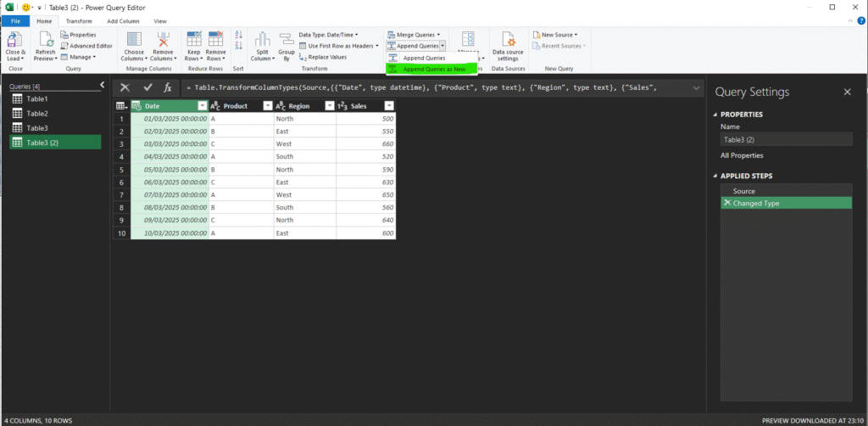Screen dimensions: 868x426
Task: Switch to the Transform ribbon tab
Action: pos(79,20)
